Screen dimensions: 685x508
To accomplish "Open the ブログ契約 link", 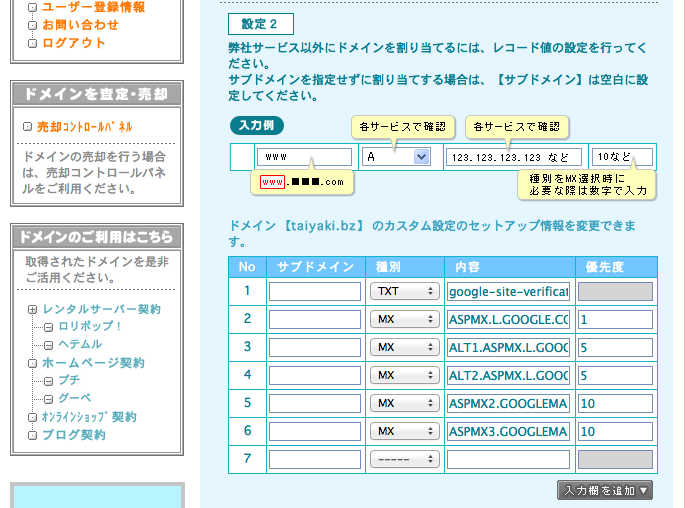I will (x=74, y=435).
